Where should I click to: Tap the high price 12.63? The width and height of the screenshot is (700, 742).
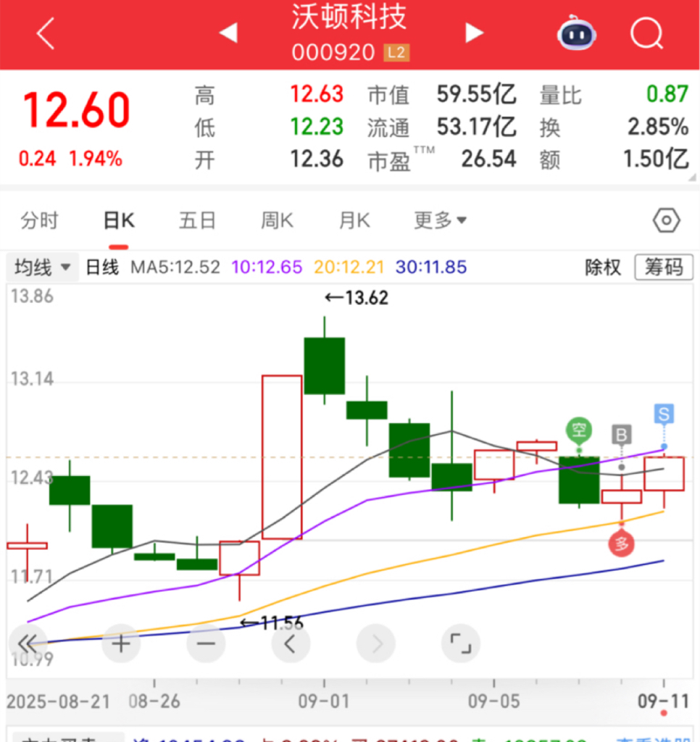[317, 94]
